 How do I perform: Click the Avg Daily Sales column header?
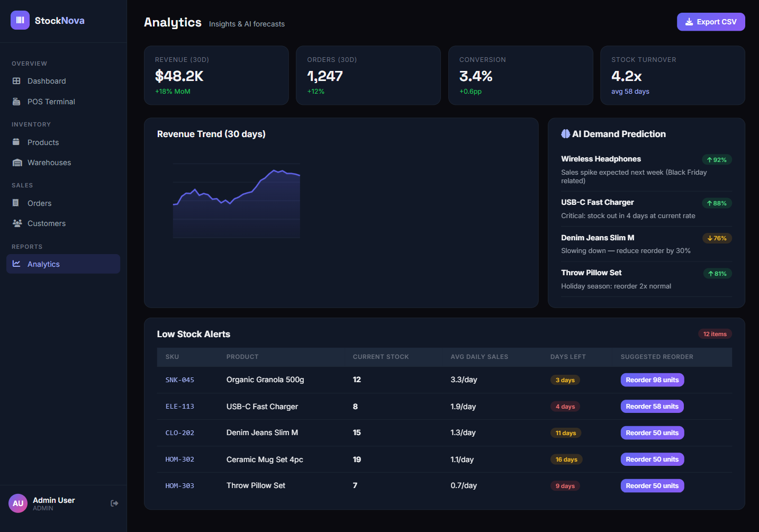pos(480,357)
